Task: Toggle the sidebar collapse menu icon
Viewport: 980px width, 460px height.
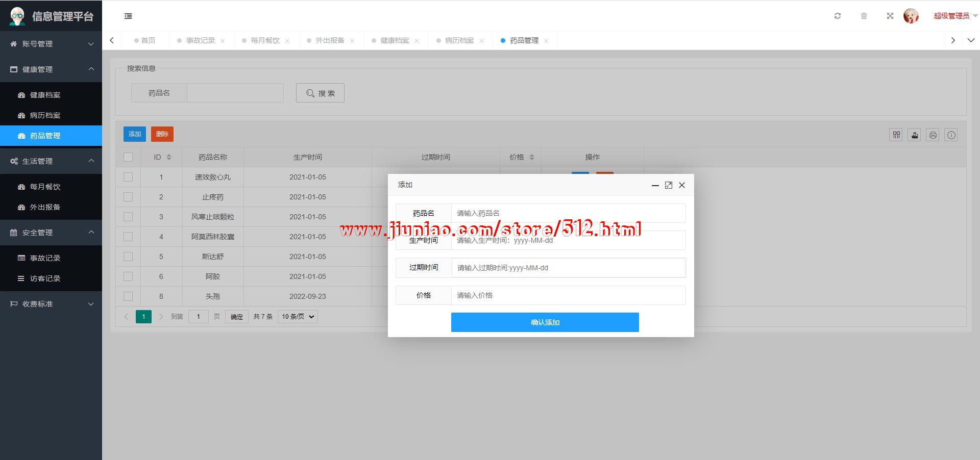Action: 128,16
